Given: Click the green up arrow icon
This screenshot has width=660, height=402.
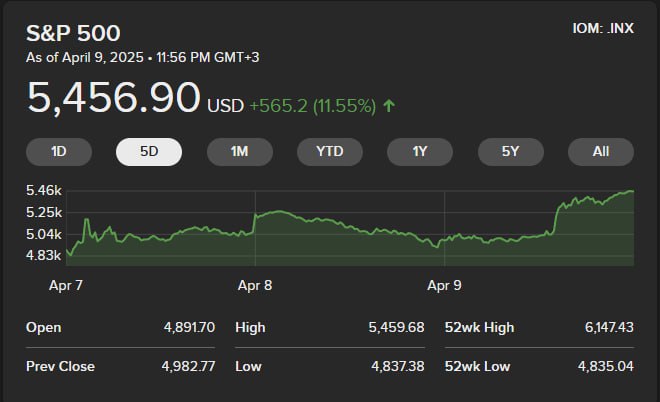Looking at the screenshot, I should 388,104.
